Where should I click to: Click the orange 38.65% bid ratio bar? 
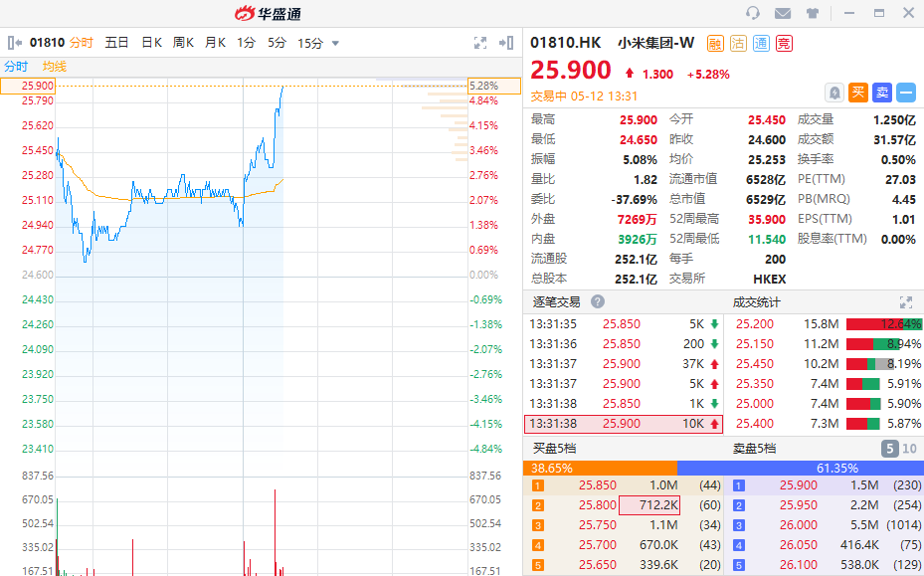coord(600,469)
